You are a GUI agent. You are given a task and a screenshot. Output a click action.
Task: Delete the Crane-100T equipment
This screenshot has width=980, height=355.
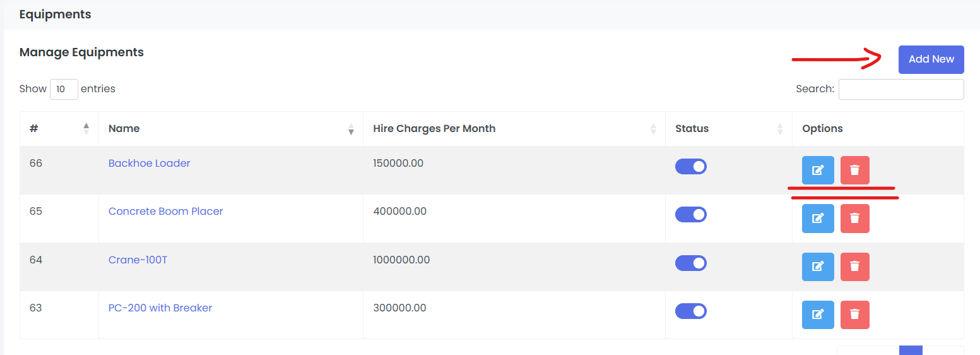[854, 267]
